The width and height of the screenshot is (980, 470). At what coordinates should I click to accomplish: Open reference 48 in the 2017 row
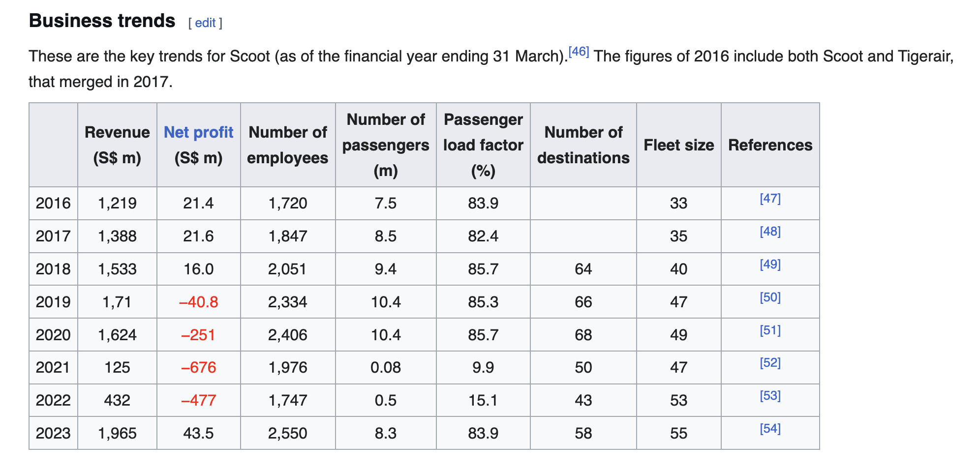pyautogui.click(x=770, y=232)
